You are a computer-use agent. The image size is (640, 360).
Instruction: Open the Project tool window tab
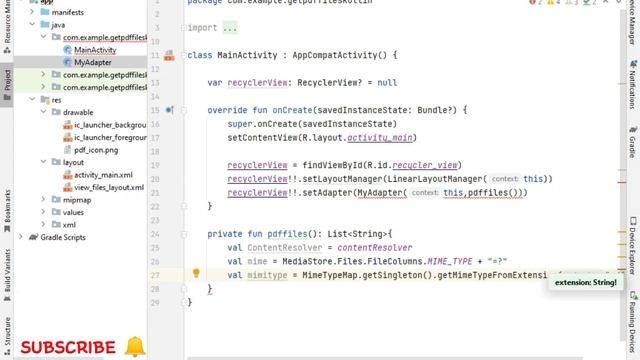7,84
